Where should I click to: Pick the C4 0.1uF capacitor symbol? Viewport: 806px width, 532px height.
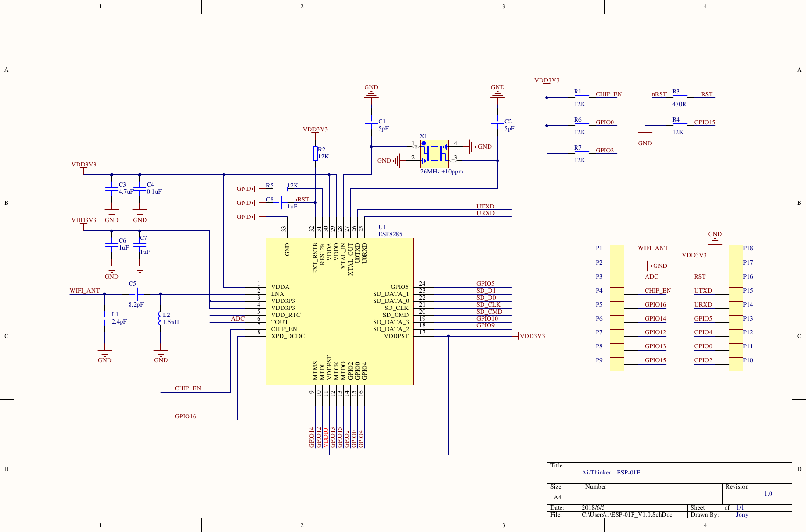[139, 189]
